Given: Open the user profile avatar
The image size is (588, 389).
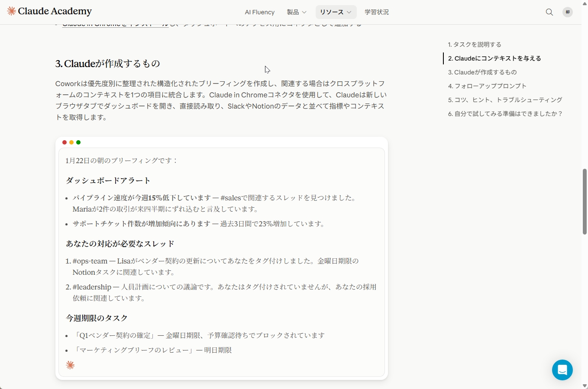Looking at the screenshot, I should [568, 12].
